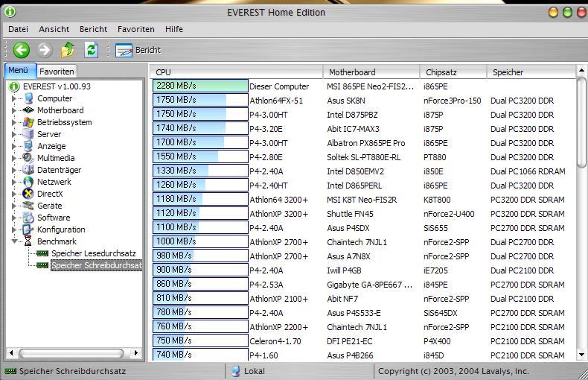588x380 pixels.
Task: Open the Datei menu
Action: 18,29
